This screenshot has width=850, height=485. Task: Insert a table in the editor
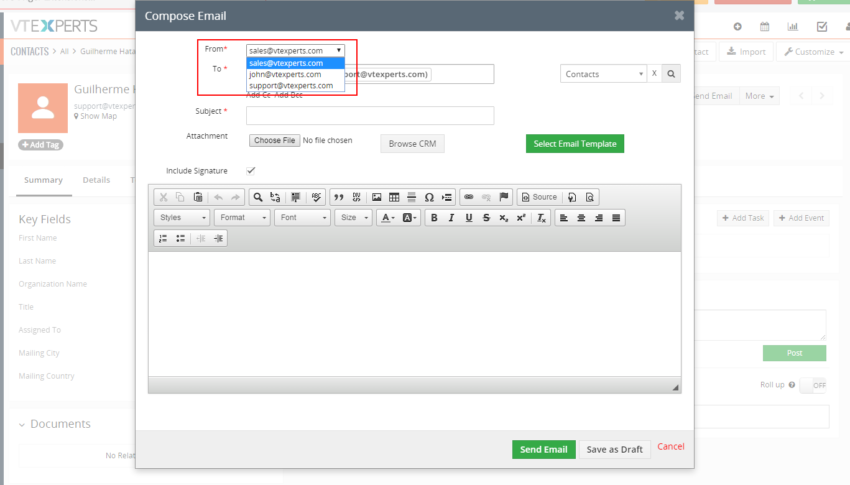pos(394,197)
